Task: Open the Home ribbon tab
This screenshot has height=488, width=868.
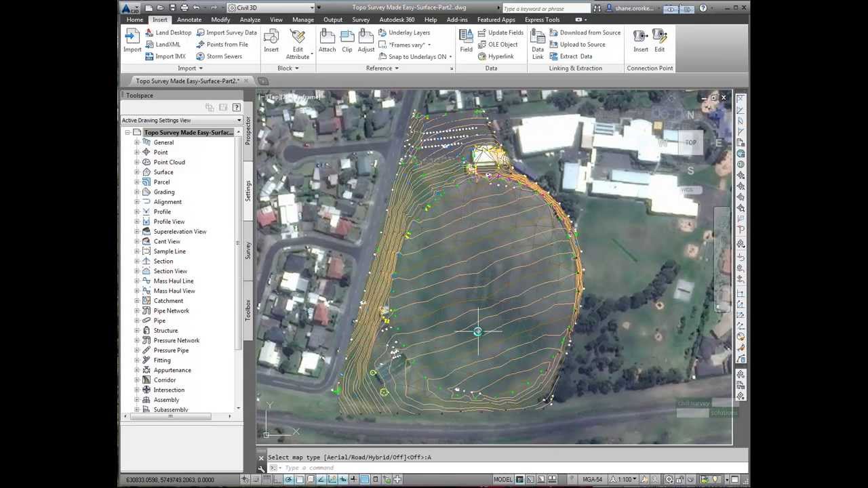Action: tap(135, 20)
